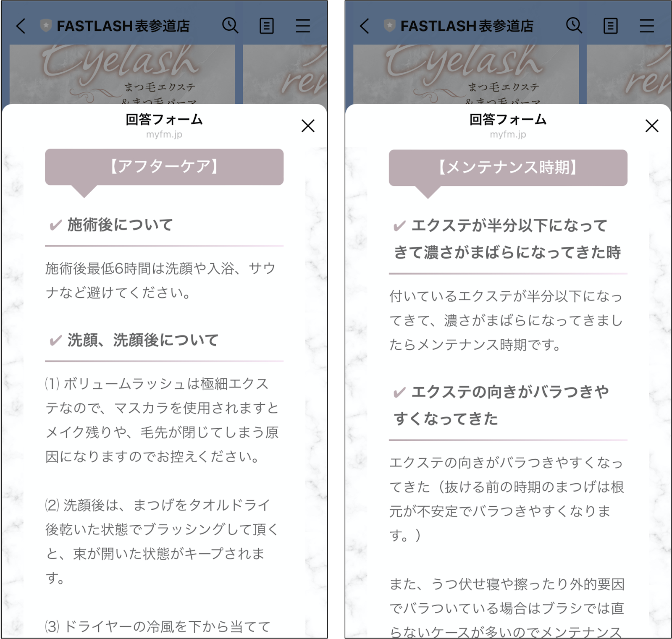Dismiss the right-side form using its X
This screenshot has width=672, height=639.
651,126
